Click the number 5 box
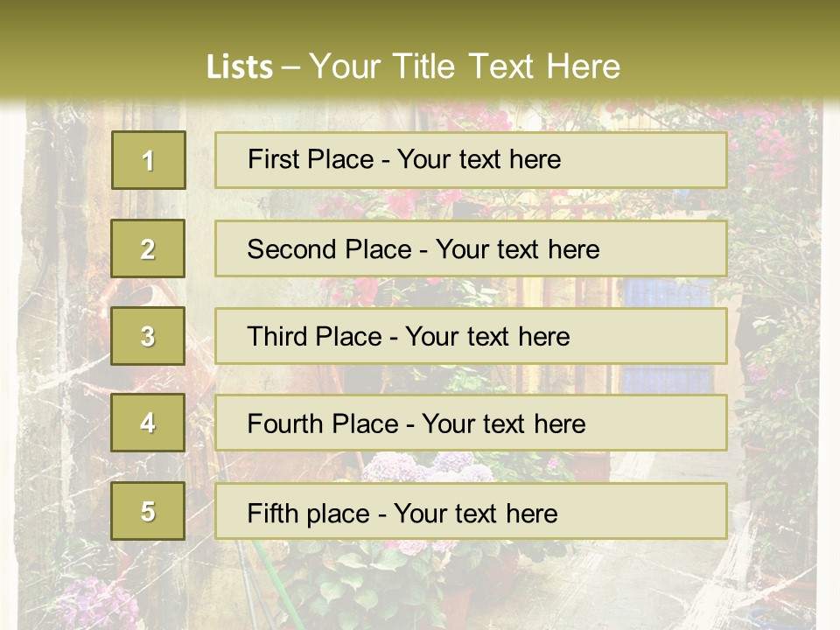840x630 pixels. (148, 511)
